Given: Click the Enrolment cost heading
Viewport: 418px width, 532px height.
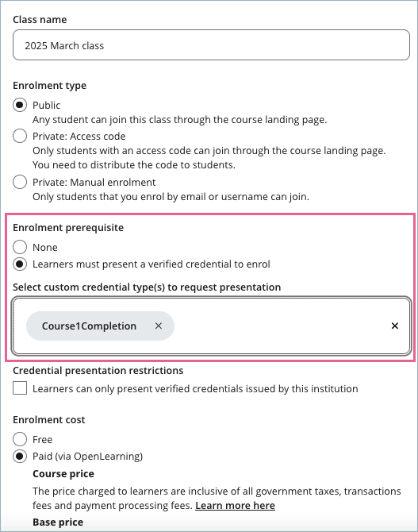Looking at the screenshot, I should (49, 420).
